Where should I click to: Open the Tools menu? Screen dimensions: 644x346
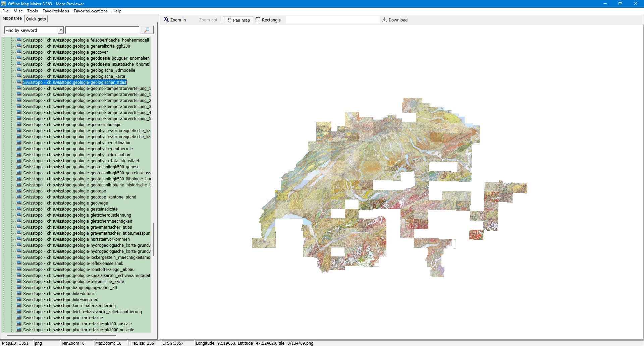32,11
